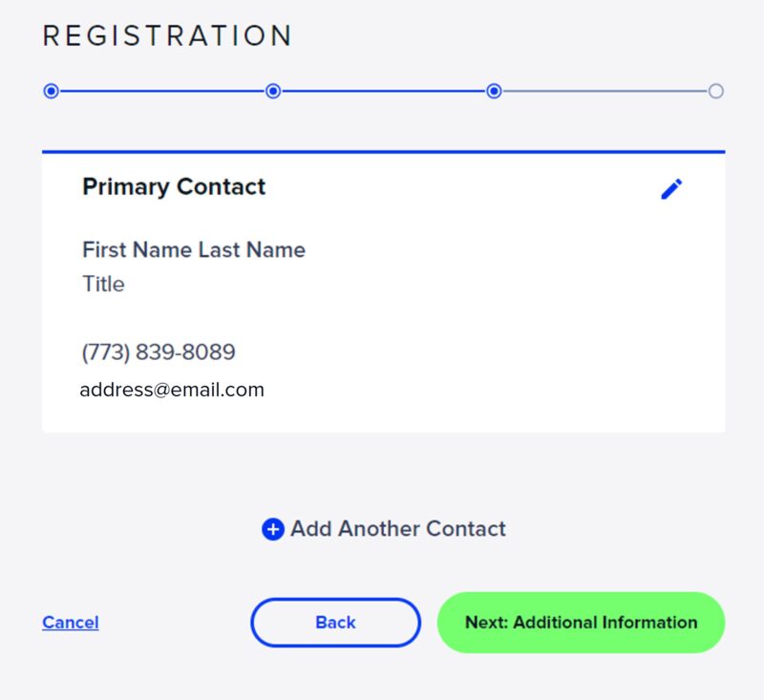Screen dimensions: 764x700
Task: Click progress line between first and second steps
Action: coord(162,92)
